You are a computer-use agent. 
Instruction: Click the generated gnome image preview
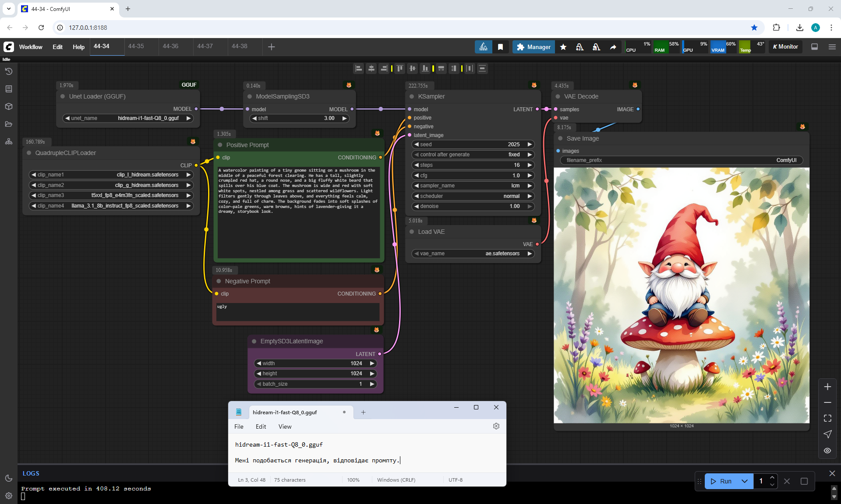(x=681, y=296)
